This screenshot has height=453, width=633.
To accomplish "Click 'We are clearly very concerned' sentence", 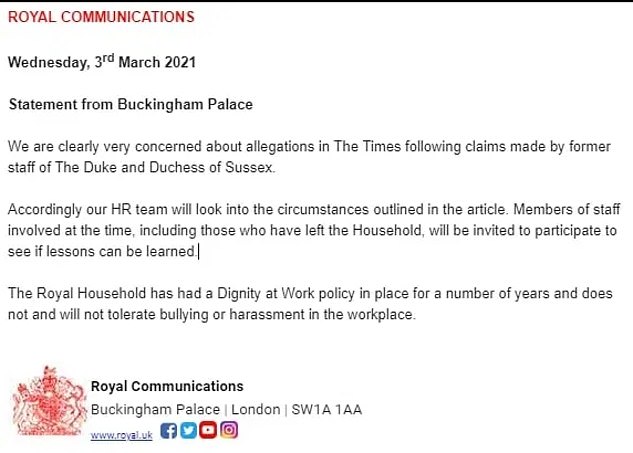I will pos(100,146).
